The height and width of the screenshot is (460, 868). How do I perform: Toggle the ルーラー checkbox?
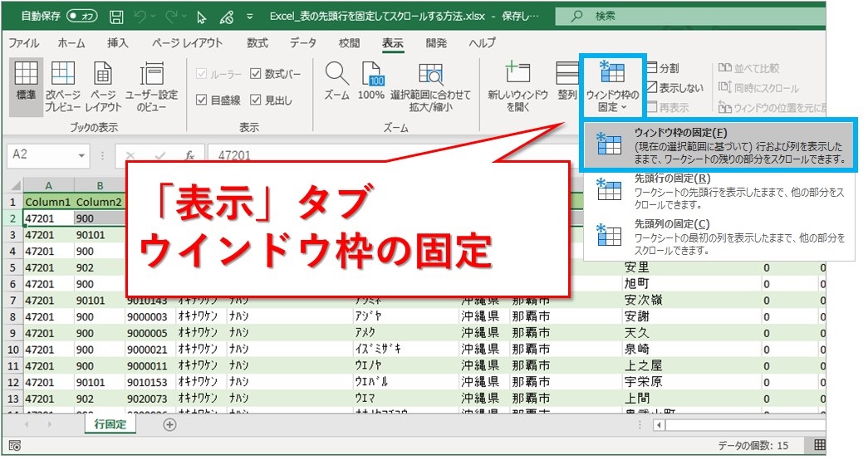point(202,74)
